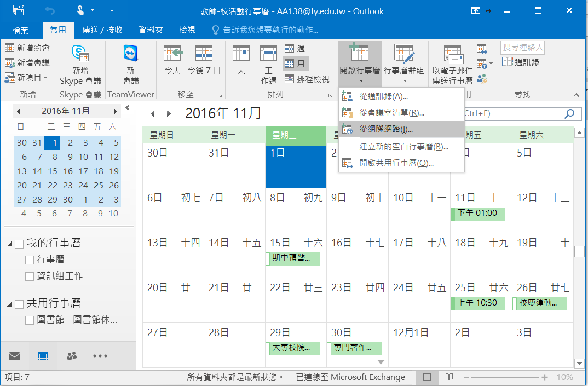Toggle Shared Calendars (共用行事曆) group checkbox

[19, 304]
